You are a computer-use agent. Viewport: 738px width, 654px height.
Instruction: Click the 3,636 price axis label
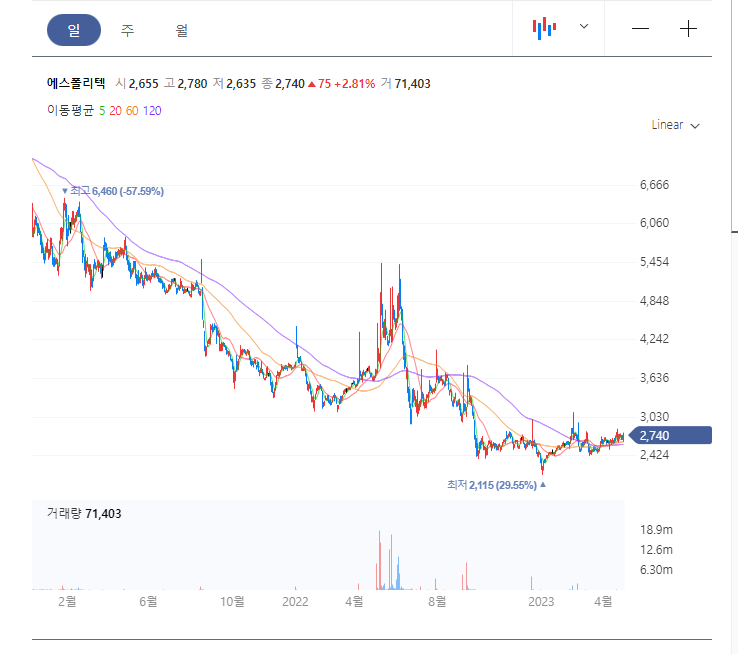click(654, 378)
